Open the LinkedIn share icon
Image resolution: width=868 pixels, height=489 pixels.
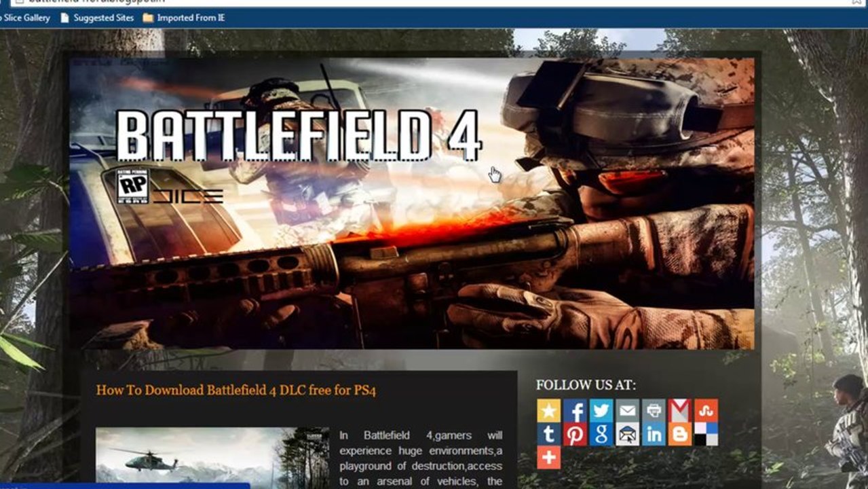point(654,434)
